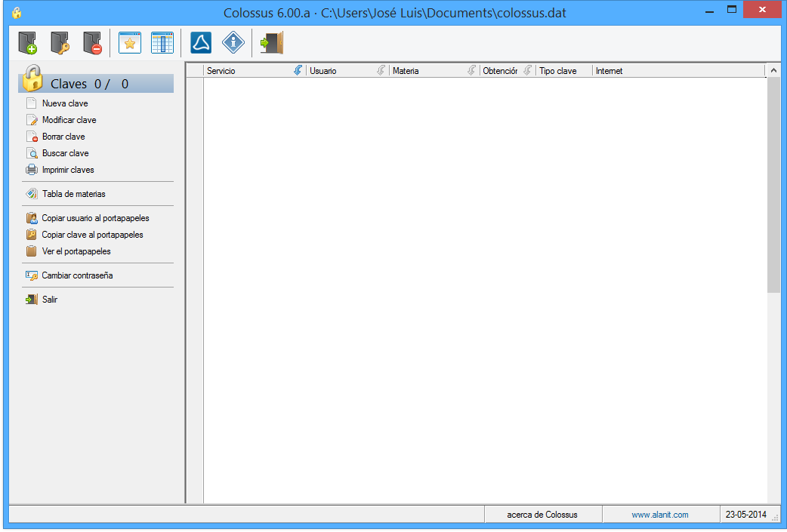Click the delete key toolbar icon with red minus
Screen dimensions: 787x532
pyautogui.click(x=92, y=43)
